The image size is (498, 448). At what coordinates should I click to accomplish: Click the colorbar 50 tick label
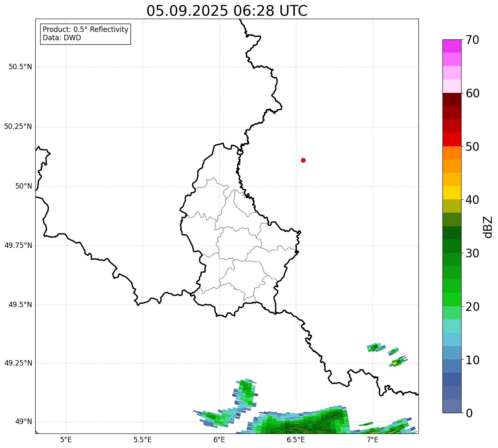pyautogui.click(x=472, y=147)
